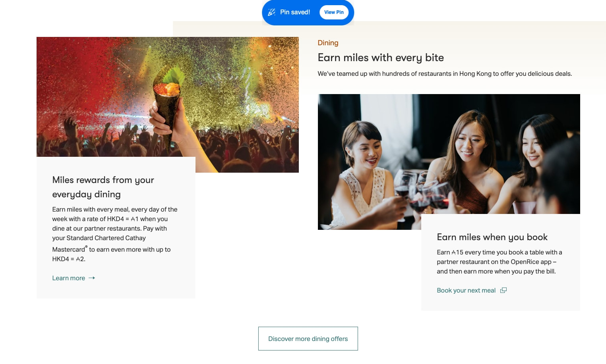The image size is (606, 364).
Task: Select the text about hundreds of Hong Kong restaurants
Action: click(445, 74)
